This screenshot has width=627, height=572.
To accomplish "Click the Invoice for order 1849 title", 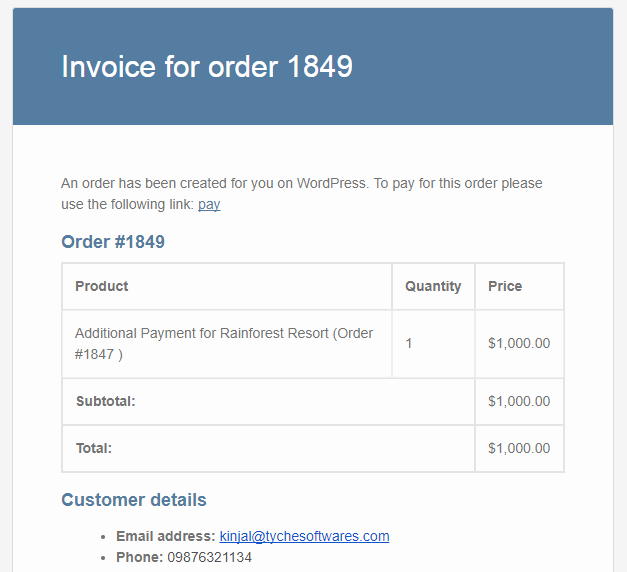I will tap(207, 66).
